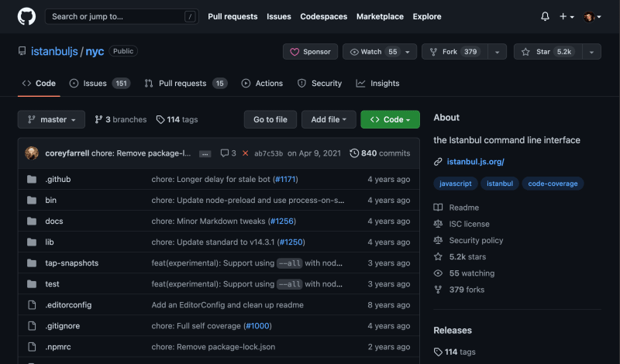Click the bin folder icon
Viewport: 620px width, 364px height.
(x=32, y=201)
